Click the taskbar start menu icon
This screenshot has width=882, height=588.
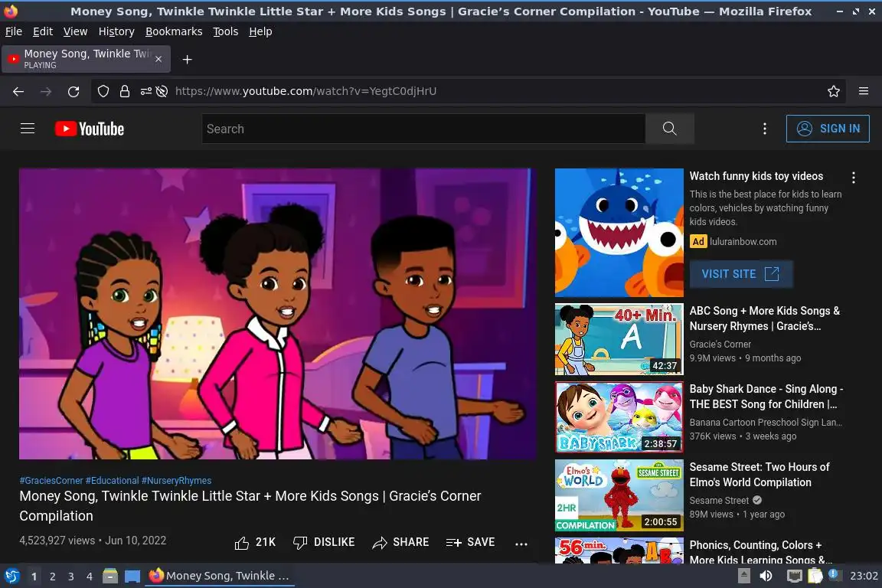coord(11,576)
